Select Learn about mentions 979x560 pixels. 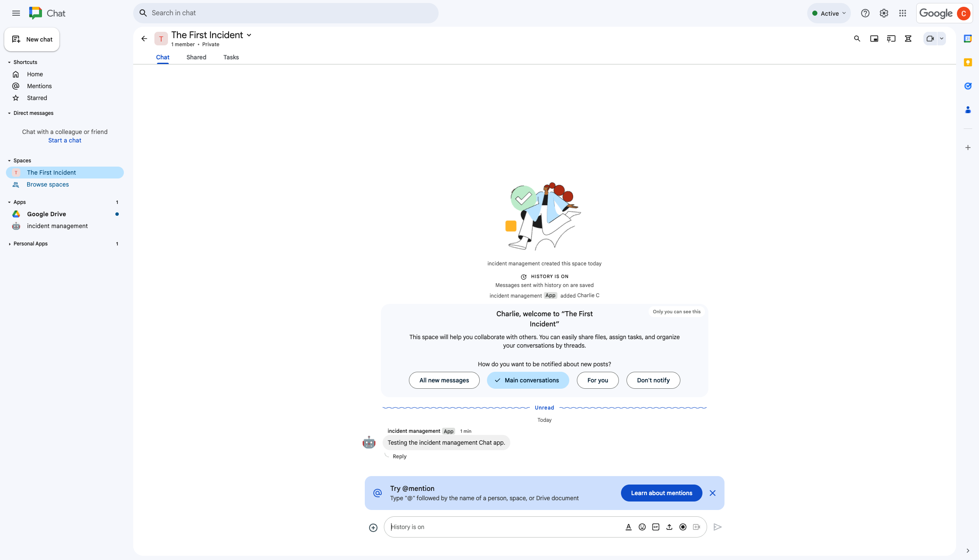pos(661,493)
